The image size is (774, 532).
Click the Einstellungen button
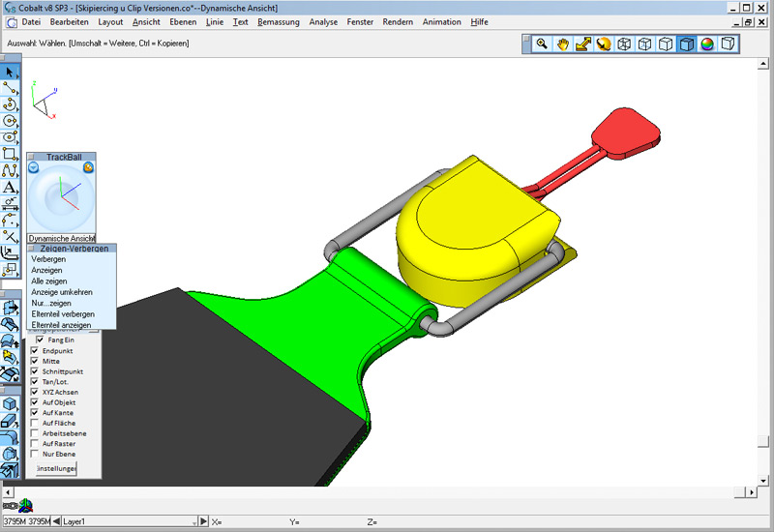54,468
